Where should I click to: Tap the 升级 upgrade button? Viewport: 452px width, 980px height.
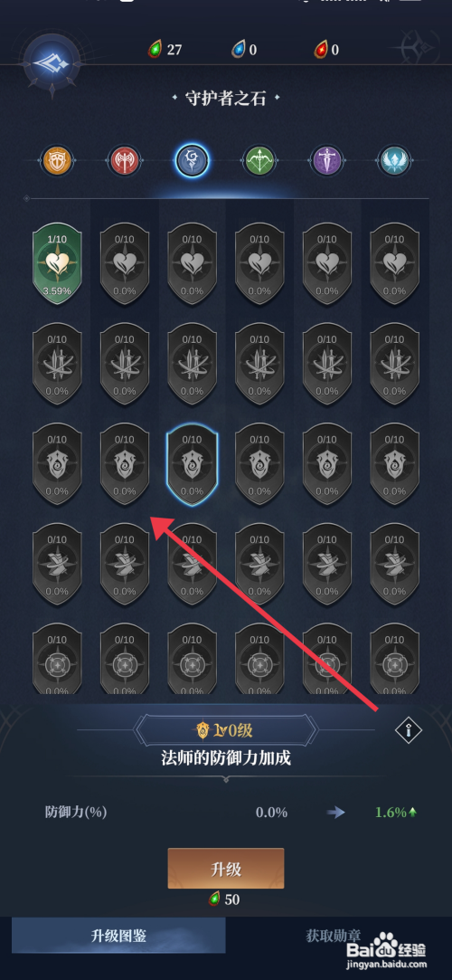pyautogui.click(x=226, y=868)
